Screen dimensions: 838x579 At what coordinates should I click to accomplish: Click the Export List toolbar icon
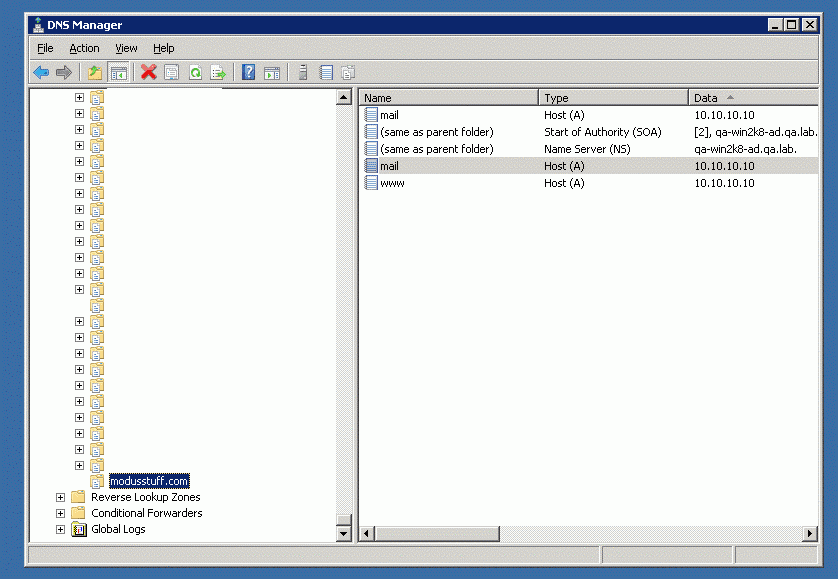pos(218,72)
